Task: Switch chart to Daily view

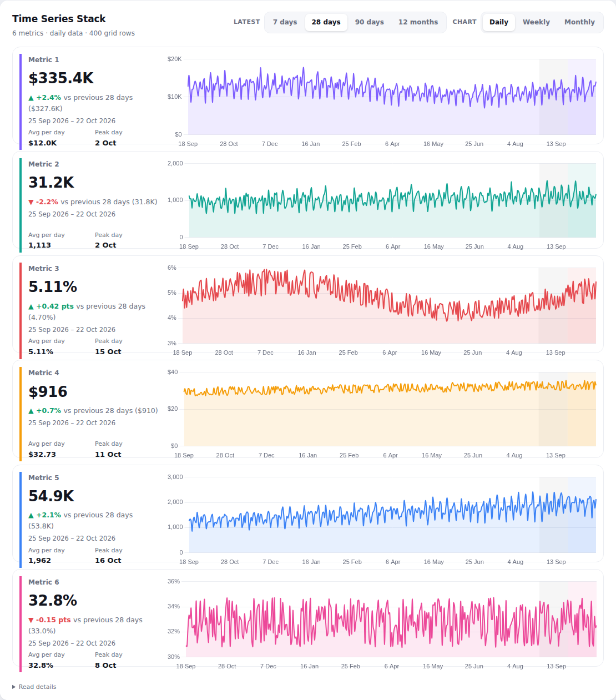Action: 499,22
